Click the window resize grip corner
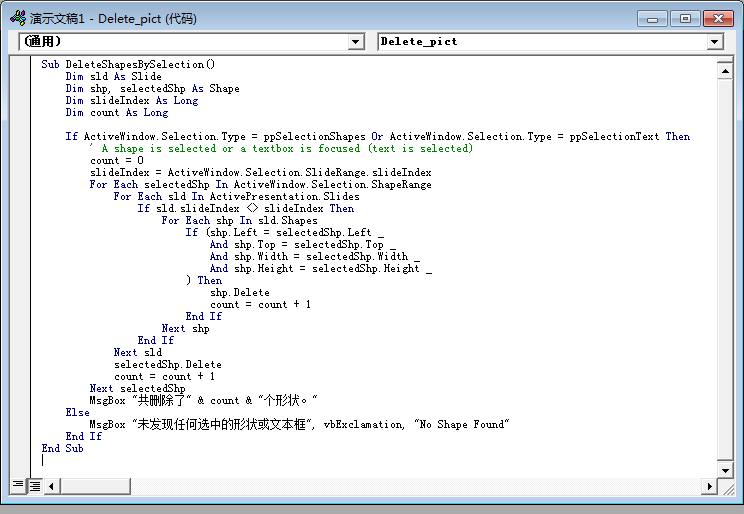Viewport: 744px width, 514px height. click(727, 487)
